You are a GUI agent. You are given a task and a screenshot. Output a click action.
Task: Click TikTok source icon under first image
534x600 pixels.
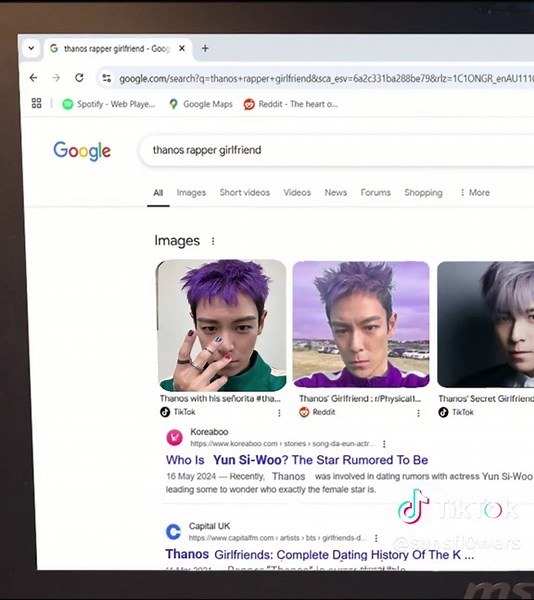165,412
